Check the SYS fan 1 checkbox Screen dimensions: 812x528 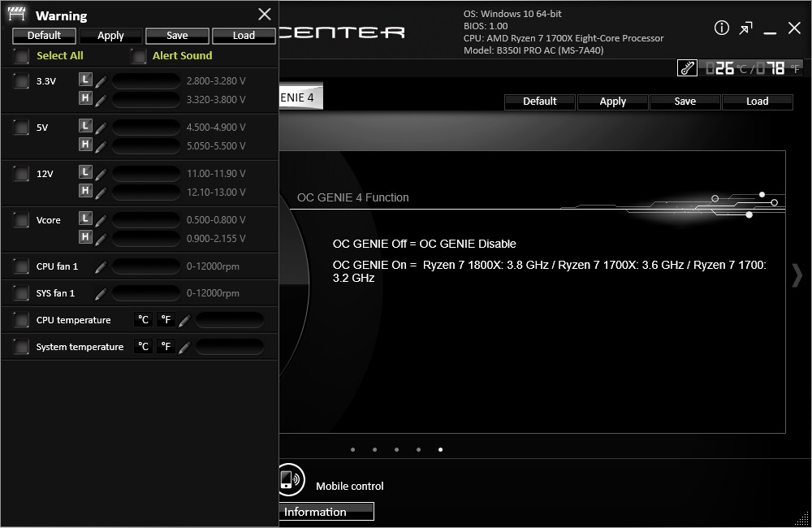(21, 293)
